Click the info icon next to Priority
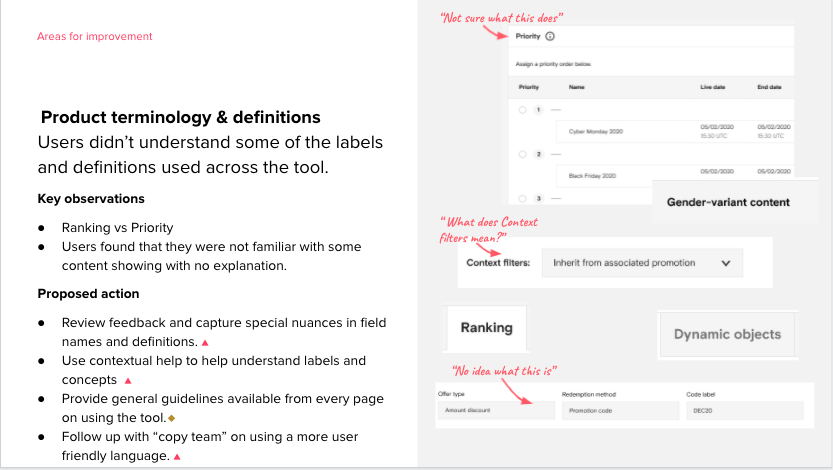Image resolution: width=833 pixels, height=470 pixels. (550, 36)
